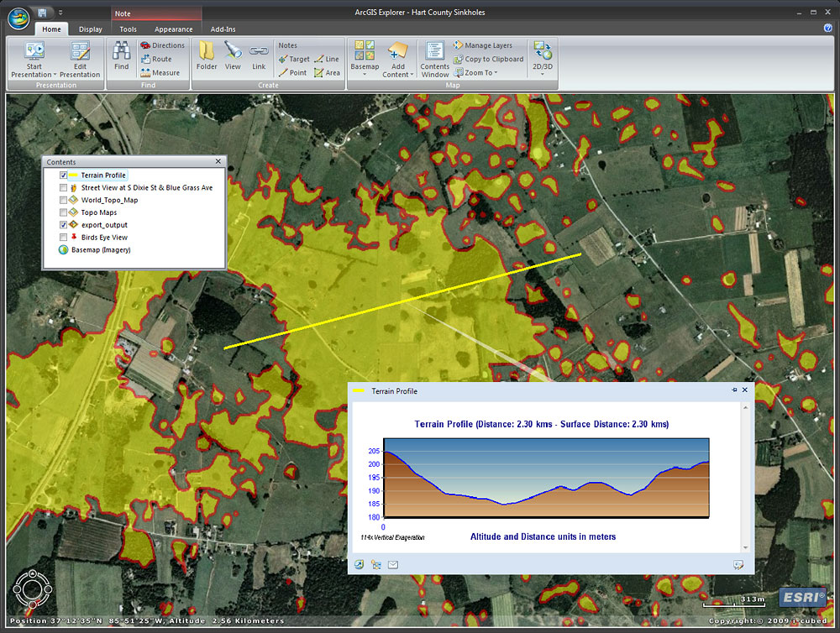Check Street View at S Dixie St checkbox
This screenshot has width=840, height=633.
pos(63,187)
